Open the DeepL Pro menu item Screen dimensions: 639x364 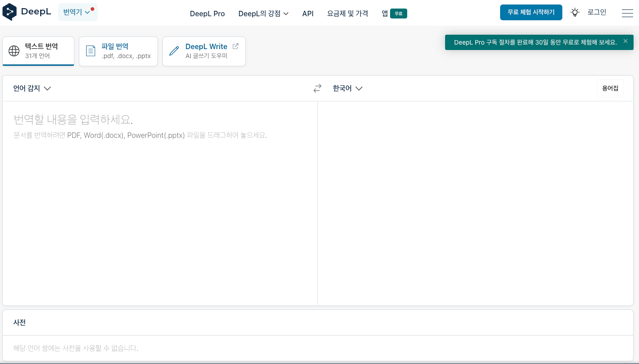click(207, 14)
